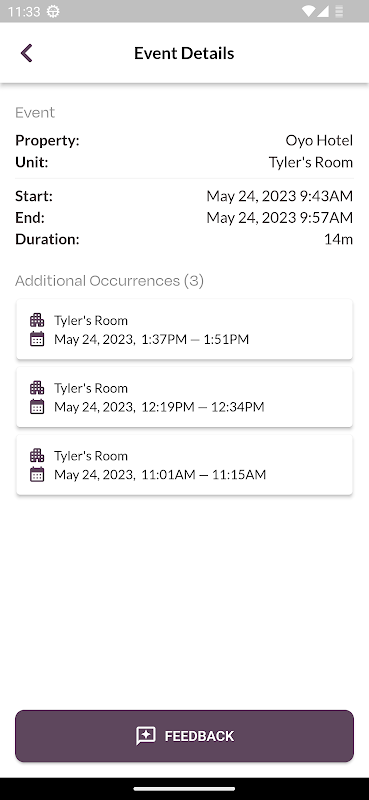This screenshot has height=800, width=369.
Task: Tap building icon on 12:19PM occurrence
Action: pos(37,388)
